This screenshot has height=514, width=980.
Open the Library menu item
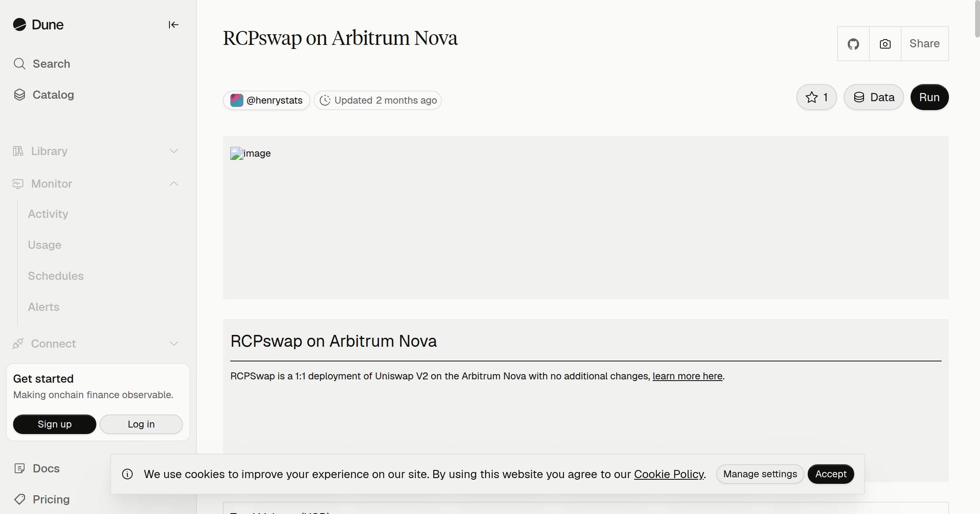coord(49,151)
